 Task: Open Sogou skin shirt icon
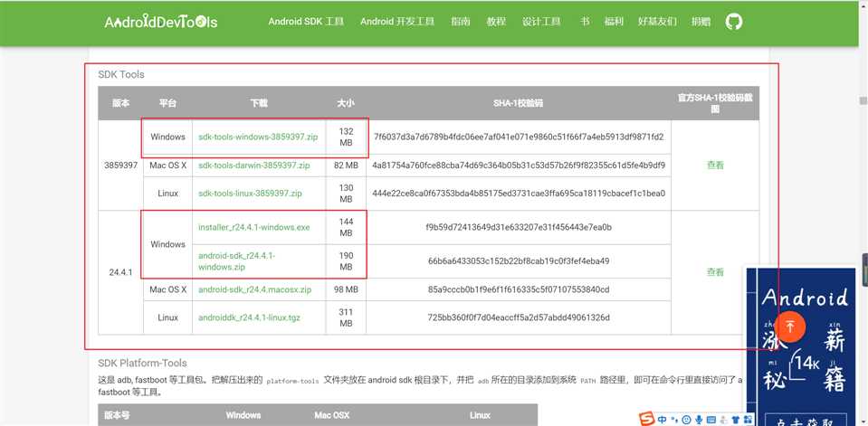tap(736, 420)
